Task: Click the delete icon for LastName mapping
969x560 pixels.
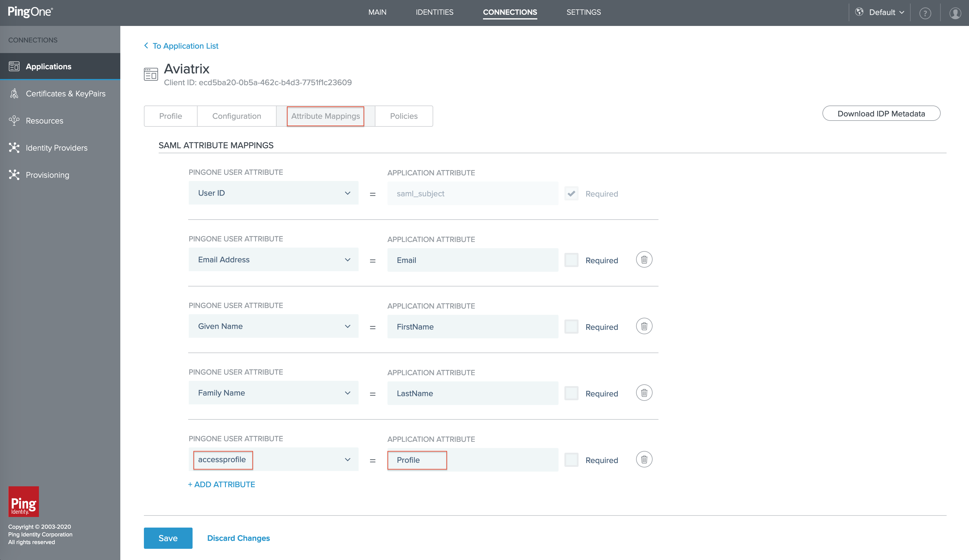Action: [x=643, y=393]
